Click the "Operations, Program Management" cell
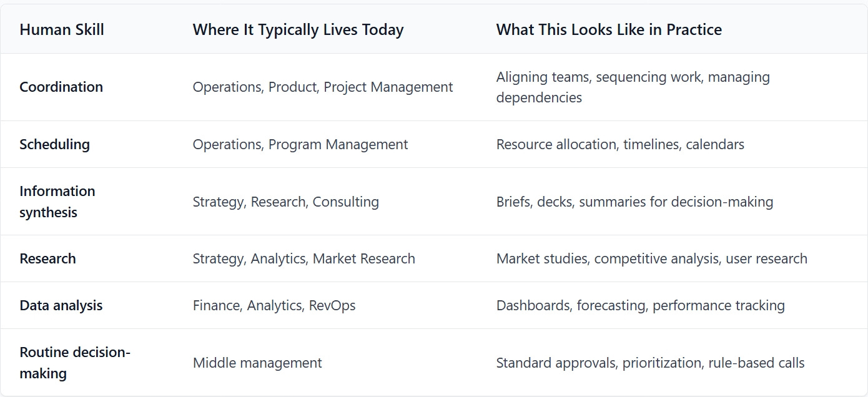The height and width of the screenshot is (397, 868). [x=300, y=144]
